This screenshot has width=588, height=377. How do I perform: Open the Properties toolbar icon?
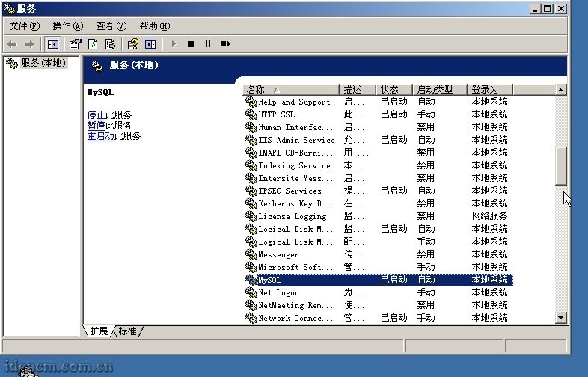coord(76,44)
